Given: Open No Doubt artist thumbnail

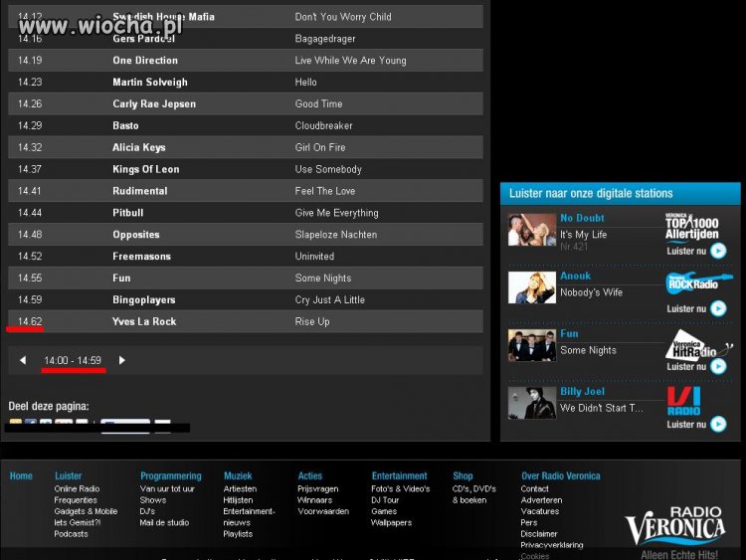Looking at the screenshot, I should [532, 230].
